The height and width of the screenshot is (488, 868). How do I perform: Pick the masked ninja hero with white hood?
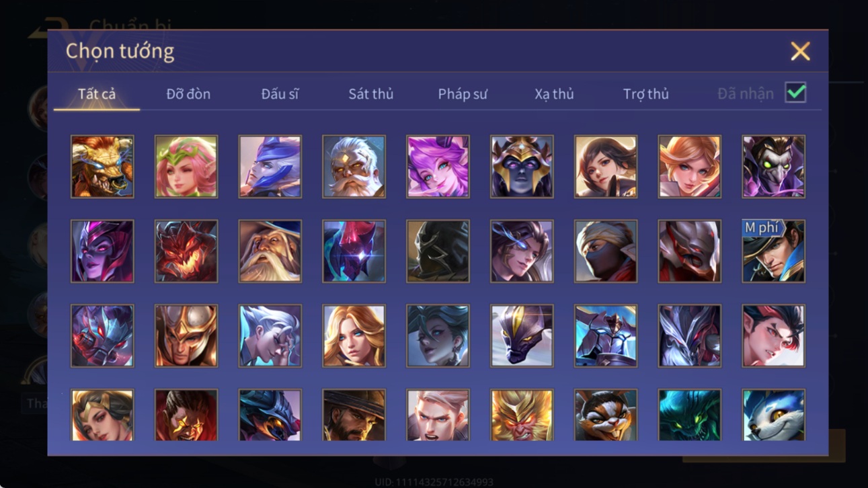tap(606, 251)
